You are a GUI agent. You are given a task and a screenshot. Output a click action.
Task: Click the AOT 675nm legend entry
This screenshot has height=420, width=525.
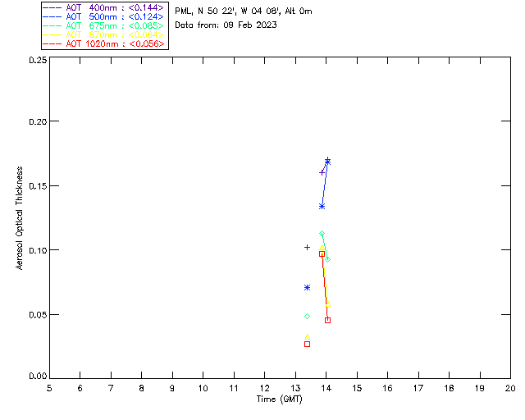(103, 25)
